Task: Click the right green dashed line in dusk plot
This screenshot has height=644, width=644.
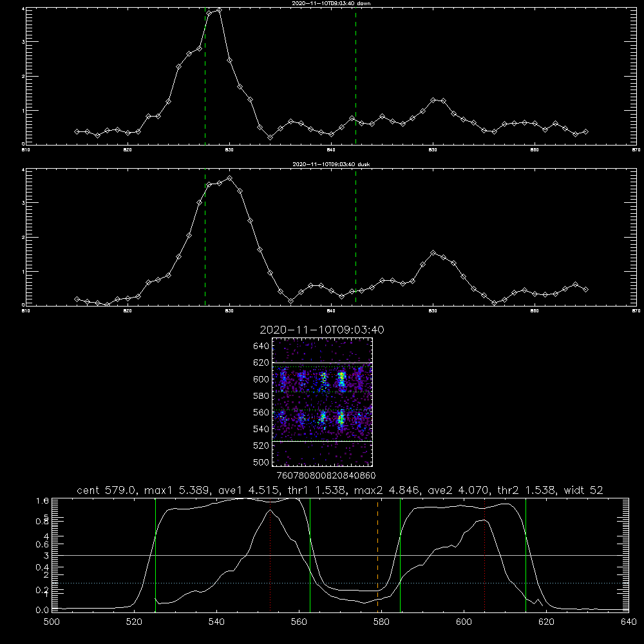Action: coord(355,237)
